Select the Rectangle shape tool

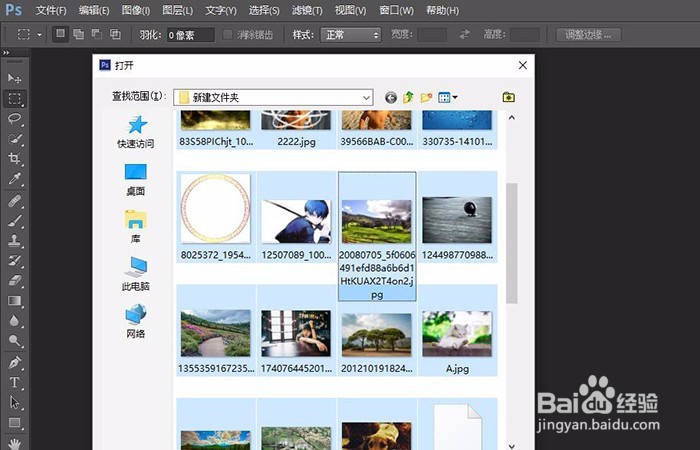click(15, 422)
